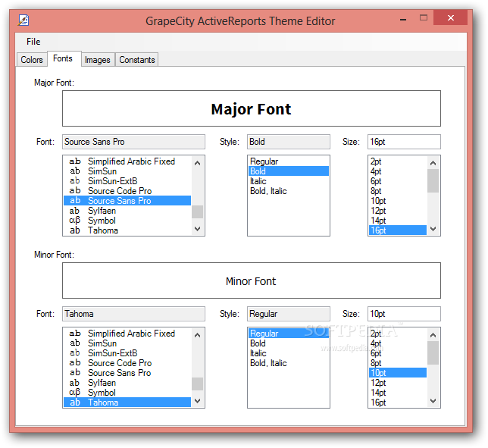The width and height of the screenshot is (488, 448).
Task: Click the up arrow of Major Font list scrollbar
Action: 197,163
